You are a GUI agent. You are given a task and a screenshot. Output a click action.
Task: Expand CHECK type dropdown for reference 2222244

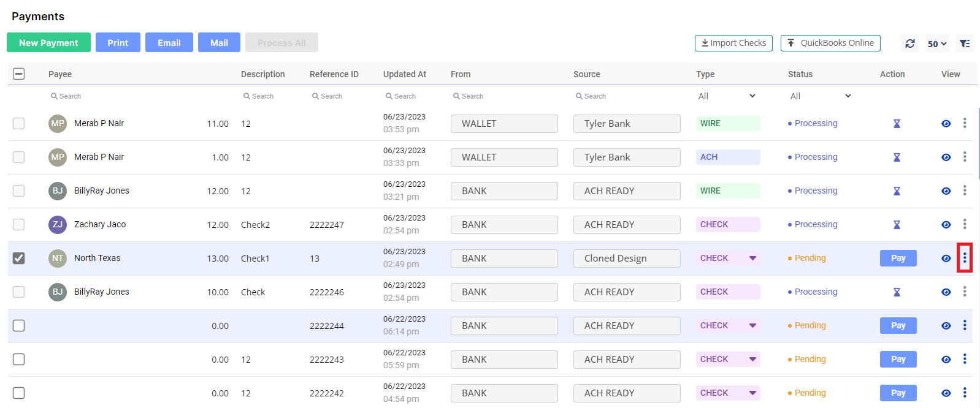coord(752,325)
